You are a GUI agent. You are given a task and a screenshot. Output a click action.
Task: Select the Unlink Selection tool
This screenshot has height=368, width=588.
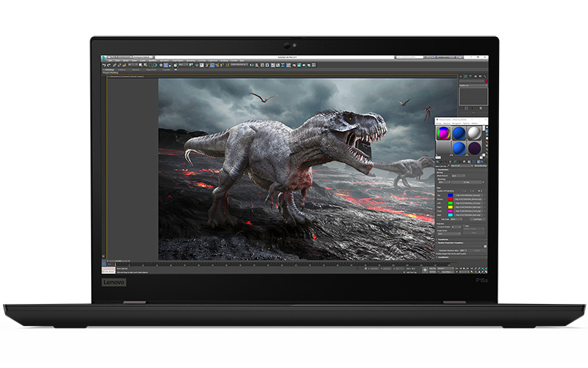[x=120, y=65]
